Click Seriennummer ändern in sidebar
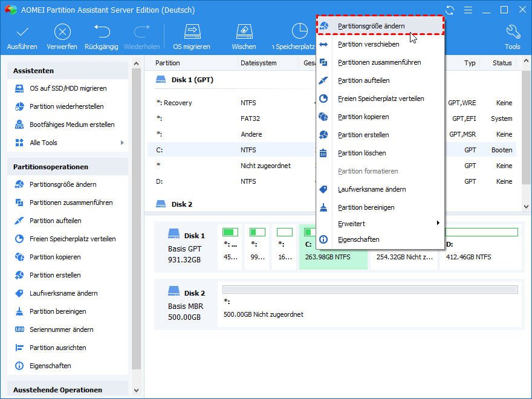Viewport: 532px width, 399px height. click(68, 329)
